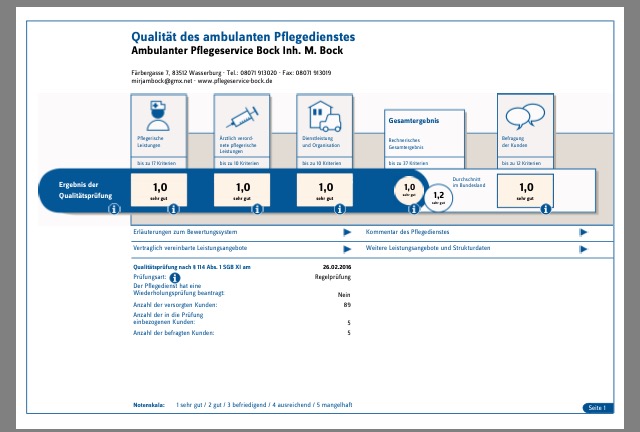This screenshot has height=432, width=640.
Task: Click the Notenskala legend text
Action: pos(242,405)
